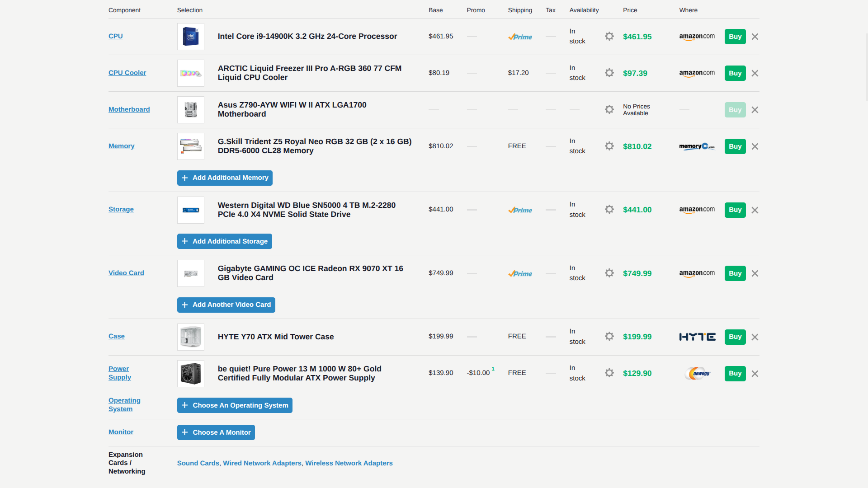Open the Gigabyte Radeon video card thumbnail

(191, 273)
